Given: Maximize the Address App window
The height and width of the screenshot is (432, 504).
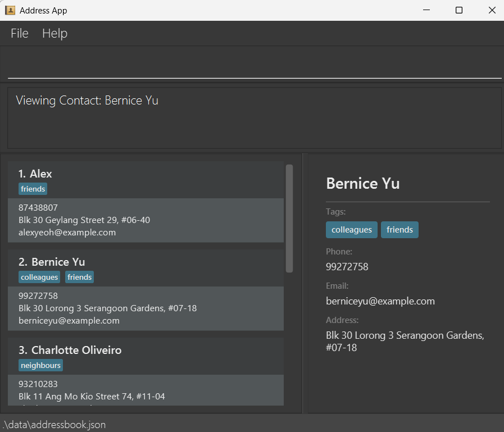Looking at the screenshot, I should pyautogui.click(x=459, y=10).
